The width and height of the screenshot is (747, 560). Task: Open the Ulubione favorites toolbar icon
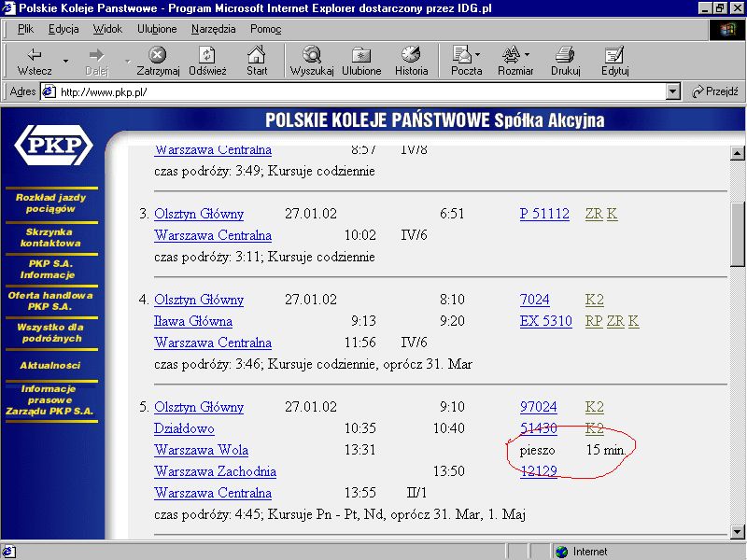(x=361, y=55)
